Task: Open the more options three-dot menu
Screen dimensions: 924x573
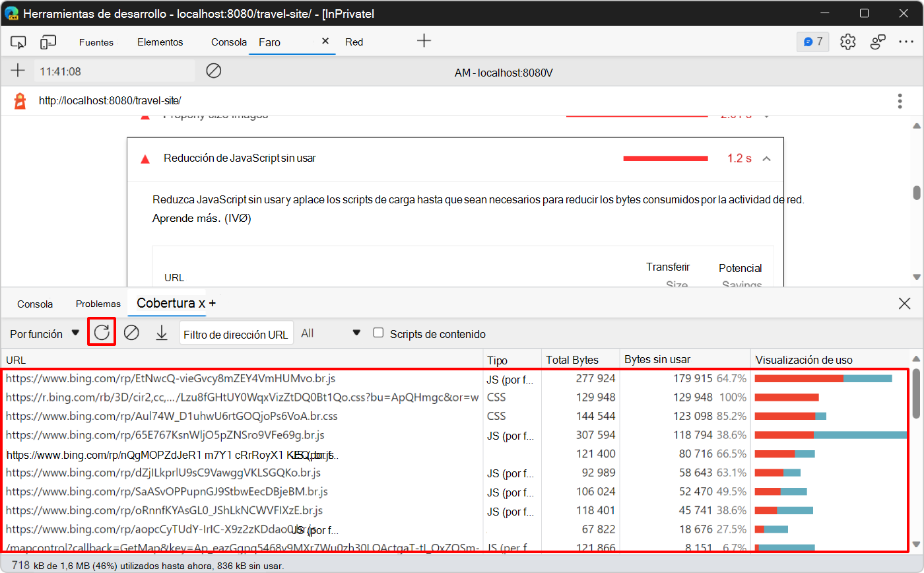Action: (x=907, y=42)
